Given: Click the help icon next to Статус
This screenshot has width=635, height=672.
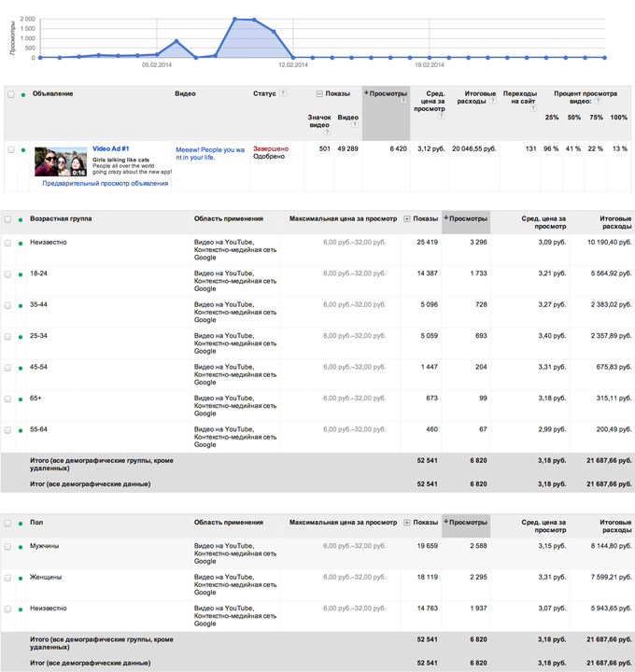Looking at the screenshot, I should pos(283,93).
